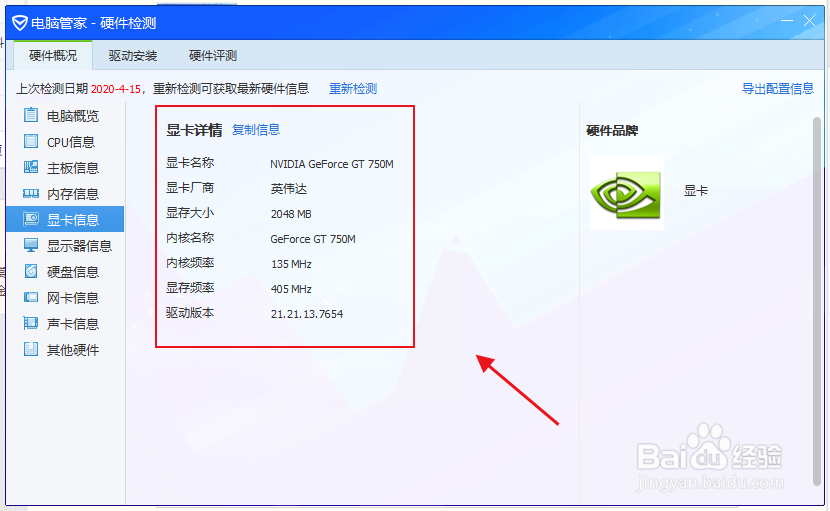Screen dimensions: 830x511
Task: Click the 内核频率 label
Action: 190,263
